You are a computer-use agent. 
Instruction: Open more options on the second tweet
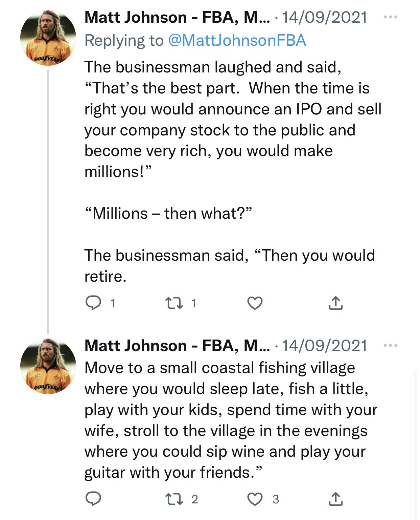[x=391, y=345]
